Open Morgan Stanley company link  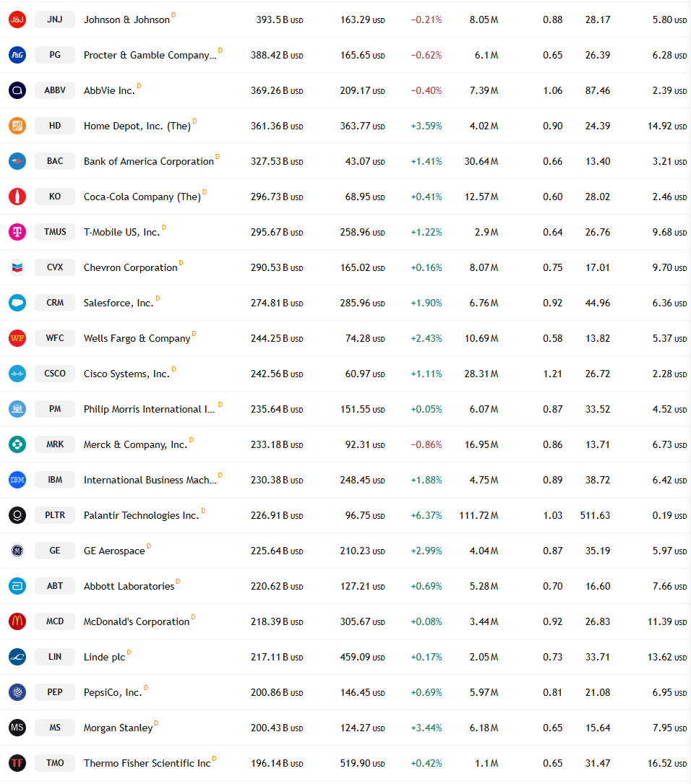tap(118, 728)
